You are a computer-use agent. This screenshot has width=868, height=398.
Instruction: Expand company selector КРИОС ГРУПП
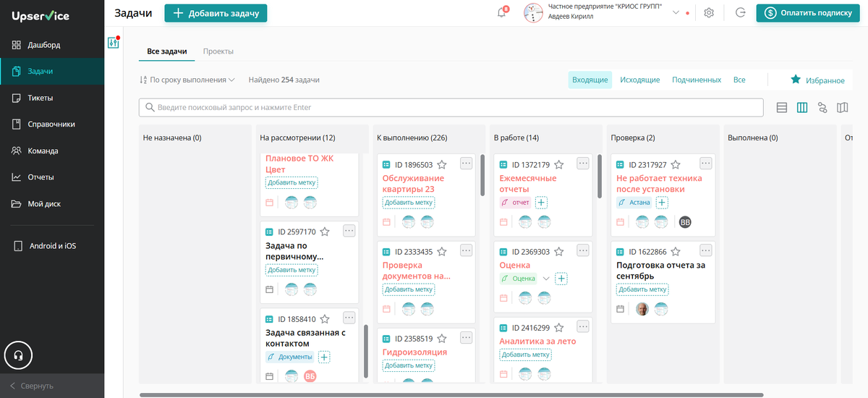click(x=676, y=12)
